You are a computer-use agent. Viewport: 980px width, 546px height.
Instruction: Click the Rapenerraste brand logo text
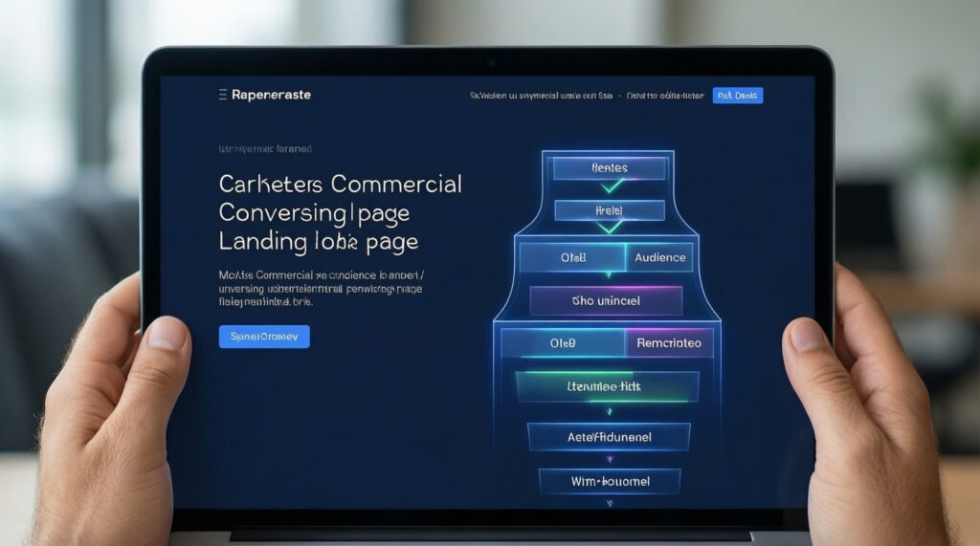(x=271, y=95)
